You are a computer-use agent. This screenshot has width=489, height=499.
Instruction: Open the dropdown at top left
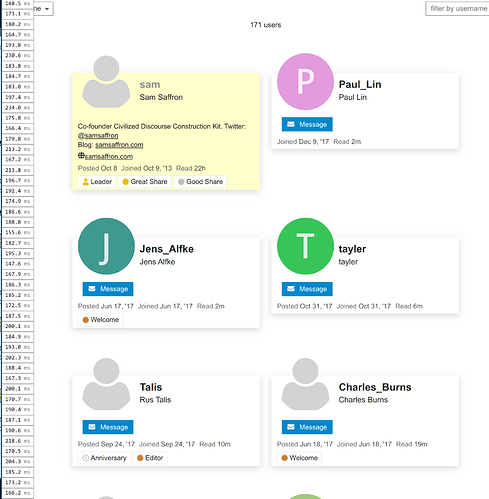coord(43,9)
